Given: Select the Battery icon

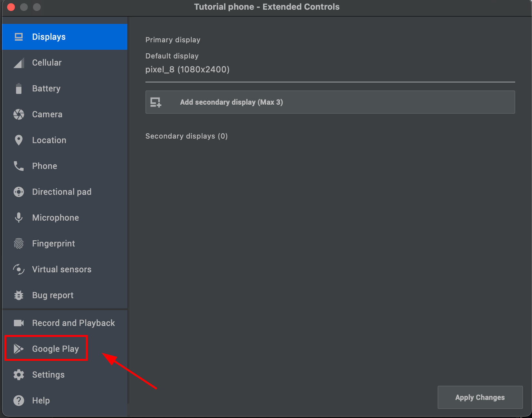Looking at the screenshot, I should 18,88.
